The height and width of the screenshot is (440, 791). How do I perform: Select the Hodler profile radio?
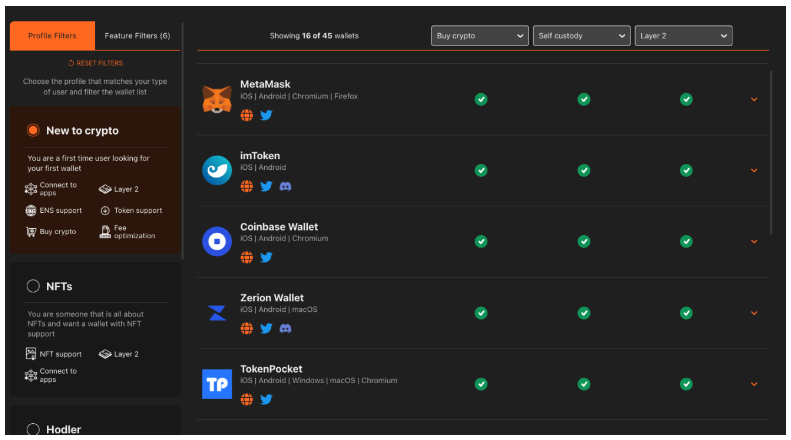point(33,429)
